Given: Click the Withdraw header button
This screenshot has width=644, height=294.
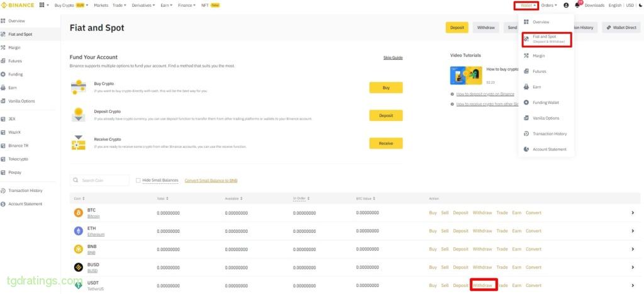Looking at the screenshot, I should click(x=486, y=28).
